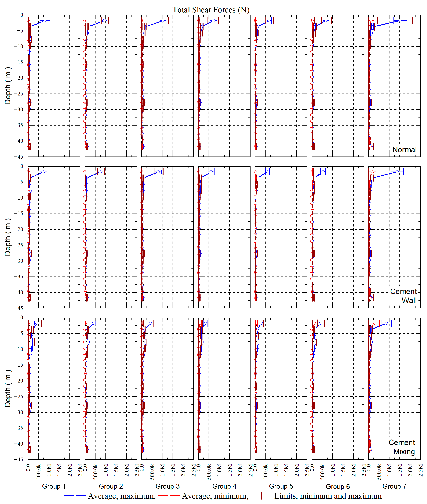This screenshot has width=427, height=504.
Task: Select the Group 5 column label
Action: click(281, 486)
